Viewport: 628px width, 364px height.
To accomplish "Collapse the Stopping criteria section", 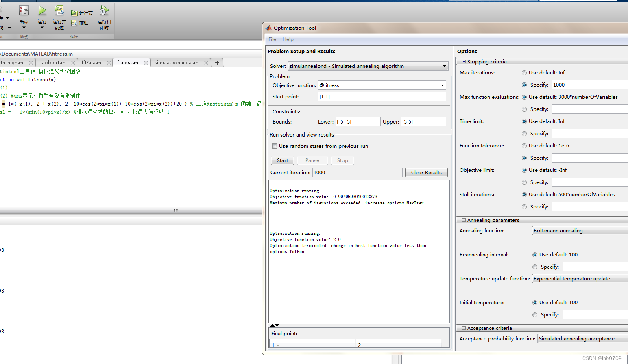I will [464, 62].
